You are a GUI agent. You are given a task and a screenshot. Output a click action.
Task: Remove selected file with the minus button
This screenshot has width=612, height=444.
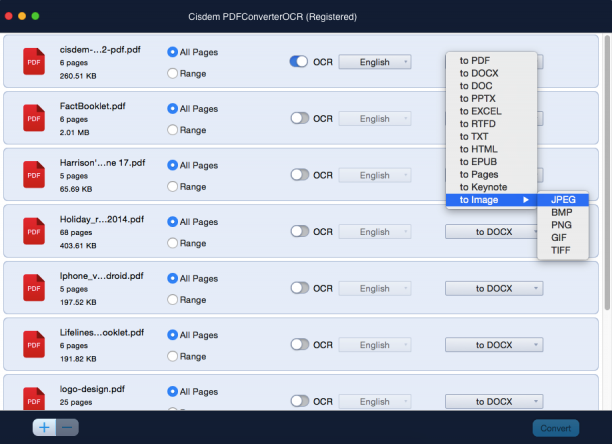tap(67, 427)
